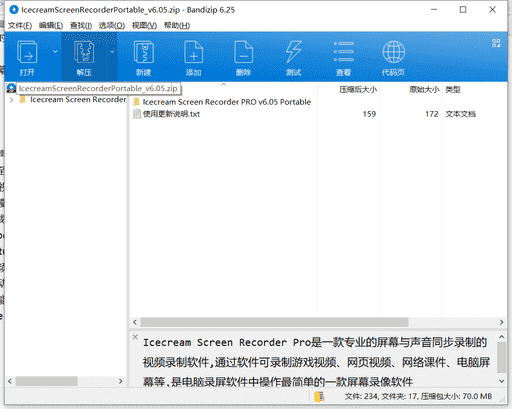Click tree pane scroll right arrow
The image size is (512, 409).
coord(120,381)
